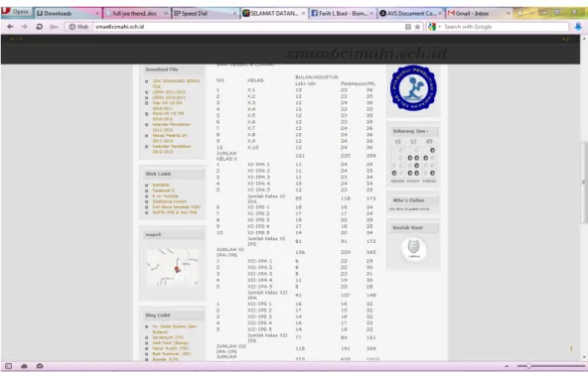Switch to the Facebook Farih L Ibad tab
The width and height of the screenshot is (588, 376).
(x=343, y=14)
